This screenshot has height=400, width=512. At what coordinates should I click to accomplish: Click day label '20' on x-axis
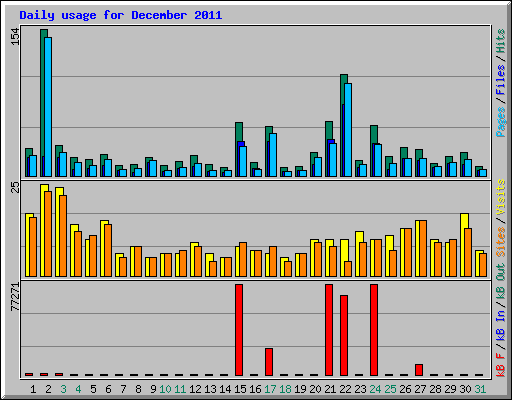[315, 389]
